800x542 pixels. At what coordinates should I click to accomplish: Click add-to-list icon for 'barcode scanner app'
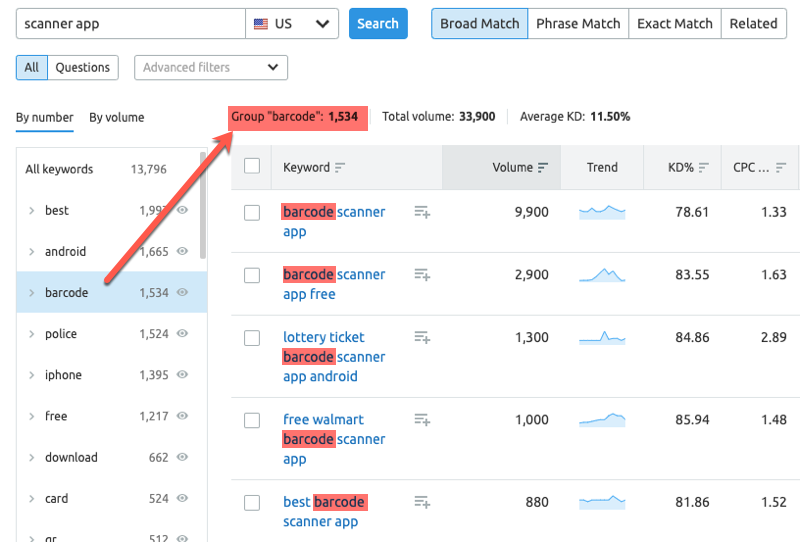[422, 212]
